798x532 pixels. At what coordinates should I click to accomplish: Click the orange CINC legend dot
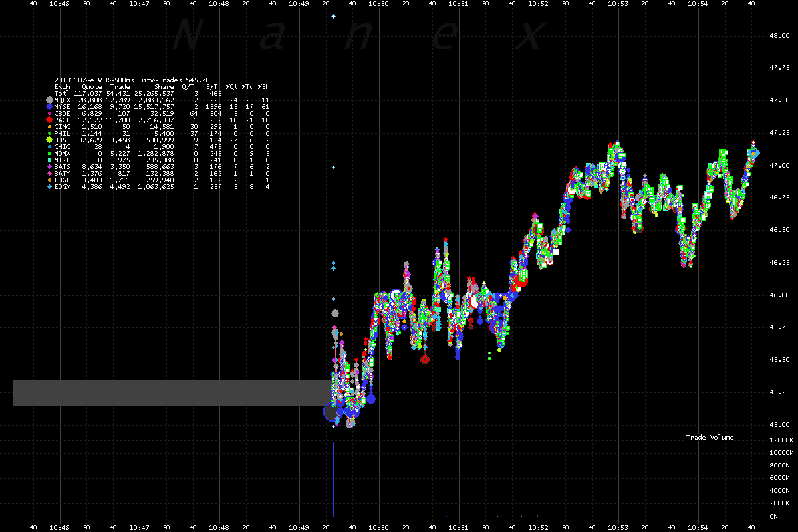[x=49, y=126]
